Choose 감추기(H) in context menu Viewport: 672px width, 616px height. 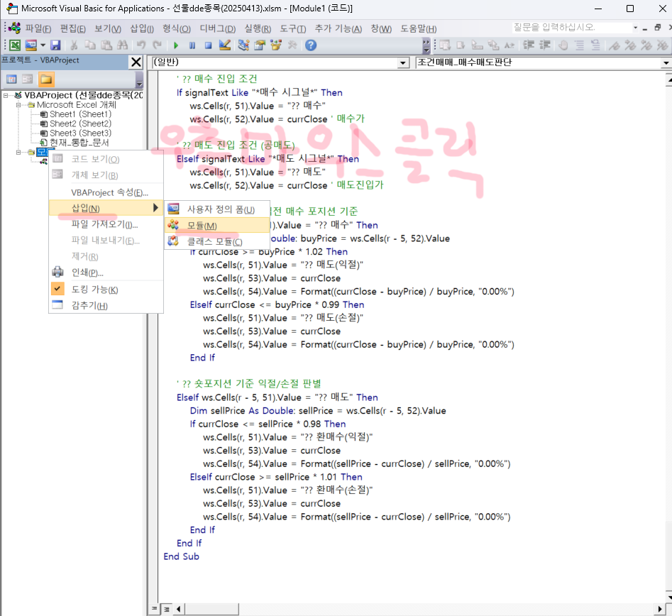[x=106, y=305]
